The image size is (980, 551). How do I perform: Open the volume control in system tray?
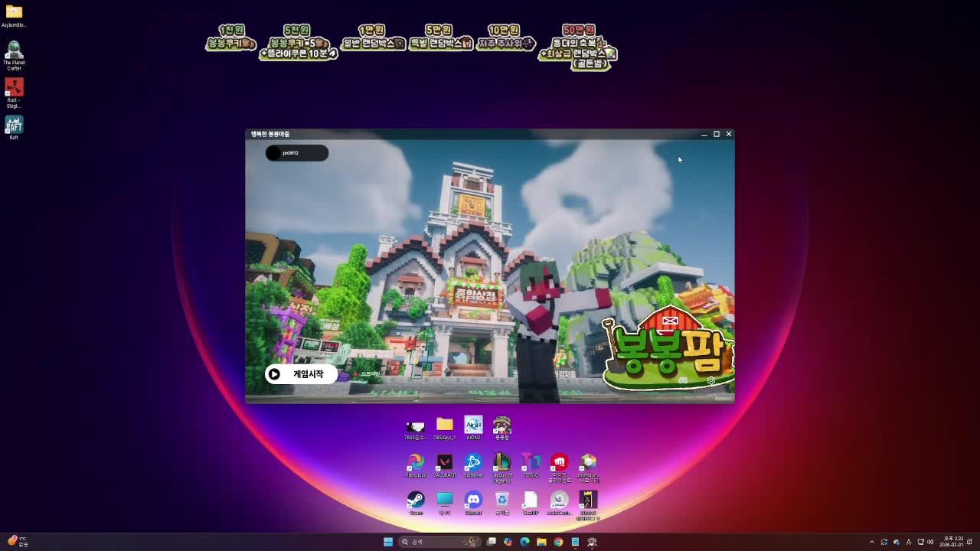coord(930,542)
